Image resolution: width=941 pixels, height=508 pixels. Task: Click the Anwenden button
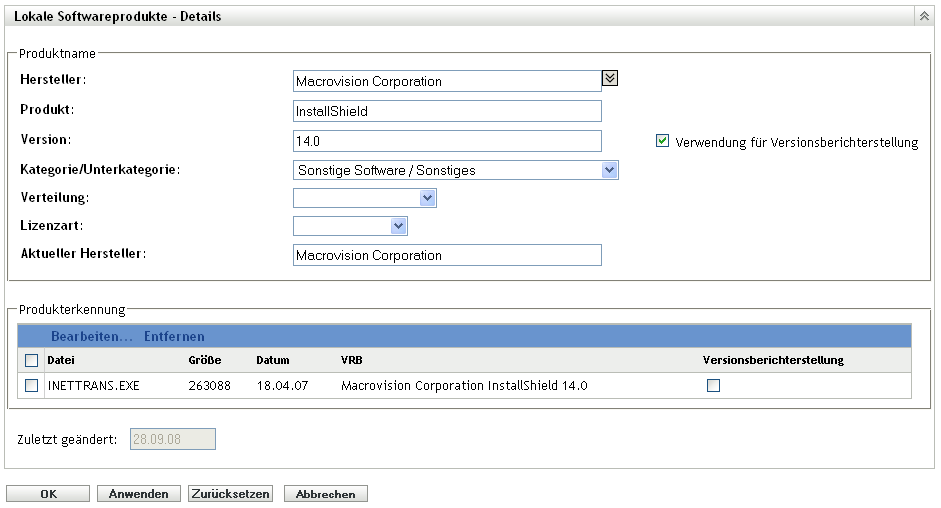pos(139,494)
